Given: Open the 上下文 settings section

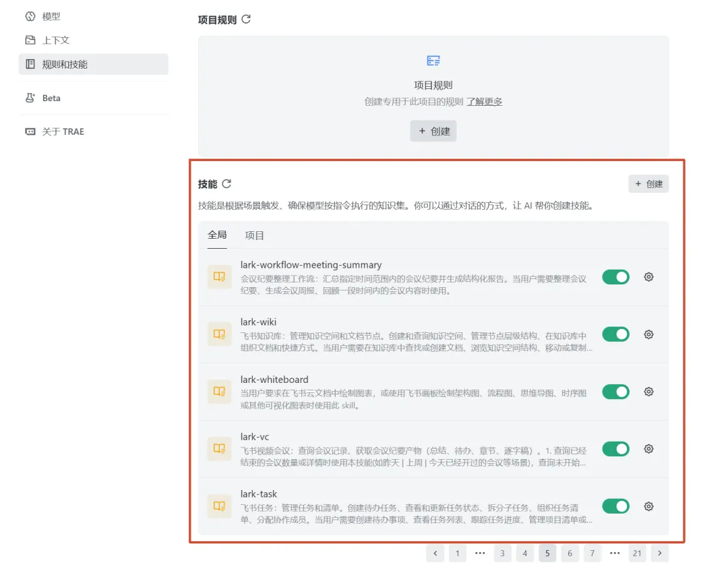Looking at the screenshot, I should 55,40.
